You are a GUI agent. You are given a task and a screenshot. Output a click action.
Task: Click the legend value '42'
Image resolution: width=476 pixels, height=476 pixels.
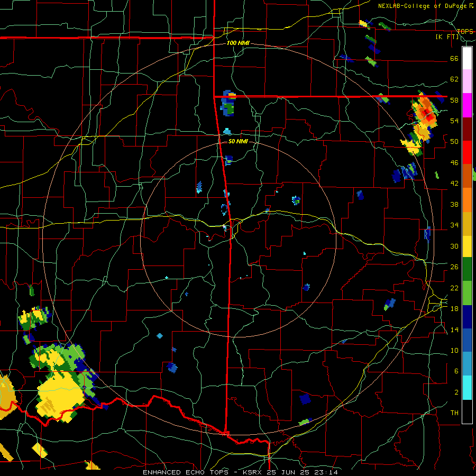(x=454, y=184)
